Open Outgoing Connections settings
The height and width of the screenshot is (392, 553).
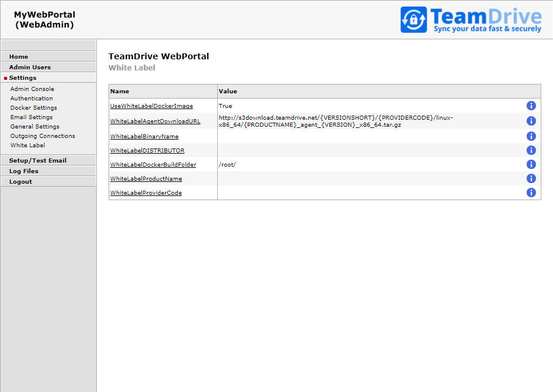pyautogui.click(x=43, y=136)
